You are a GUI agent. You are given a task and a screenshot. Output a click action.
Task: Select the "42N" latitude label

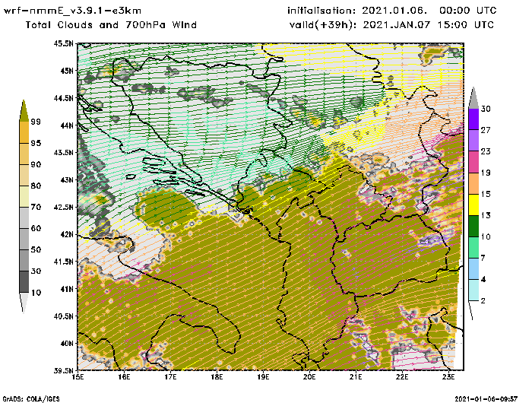point(67,234)
